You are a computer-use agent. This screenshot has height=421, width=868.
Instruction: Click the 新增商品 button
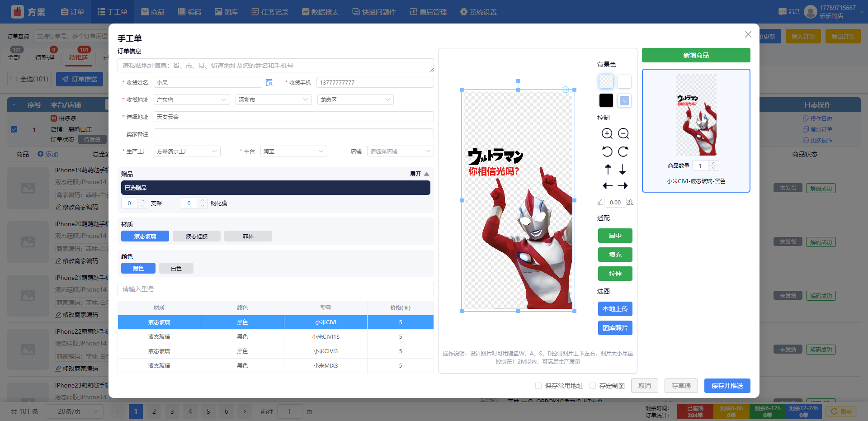tap(696, 55)
